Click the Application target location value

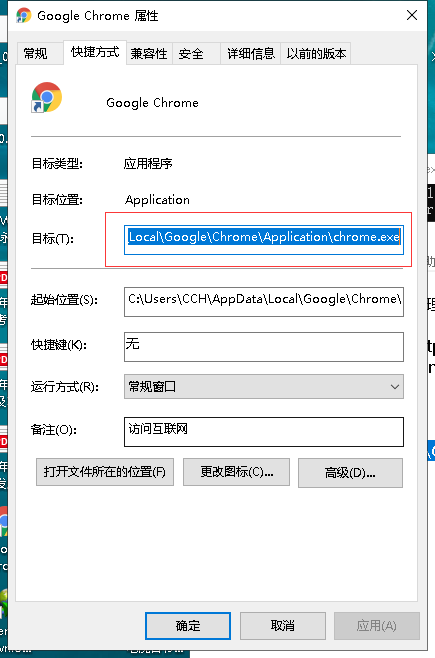click(x=157, y=200)
